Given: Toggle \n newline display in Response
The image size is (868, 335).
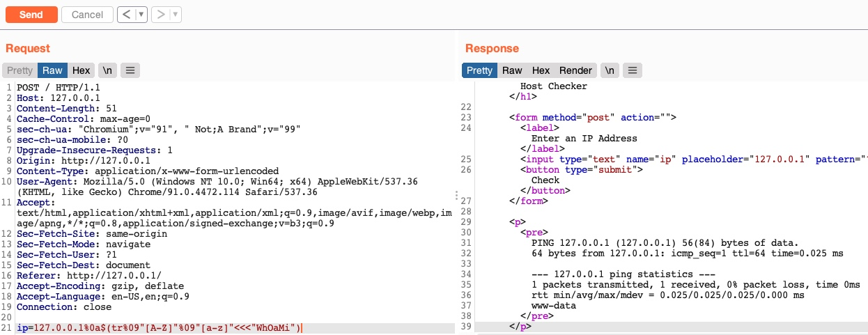Looking at the screenshot, I should 610,70.
